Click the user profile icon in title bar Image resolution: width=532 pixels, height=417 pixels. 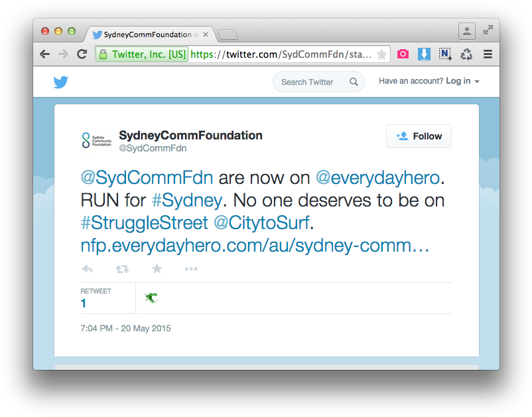(467, 31)
